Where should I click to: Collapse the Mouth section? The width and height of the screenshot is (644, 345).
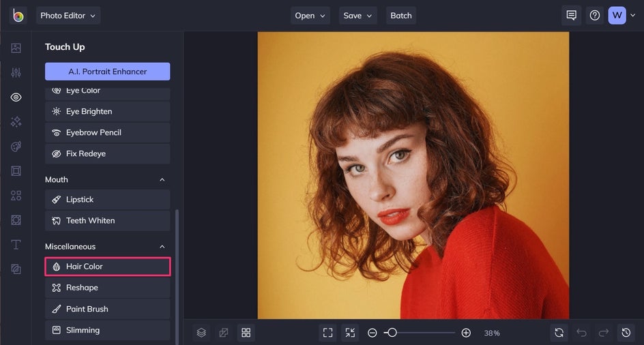pos(162,179)
